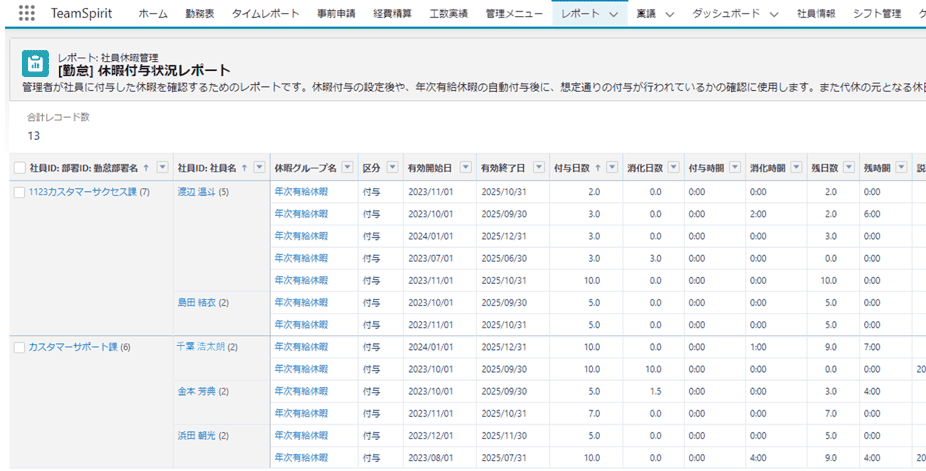Open filter menu icon for 有効開始日 column
This screenshot has width=926, height=471.
coord(465,167)
